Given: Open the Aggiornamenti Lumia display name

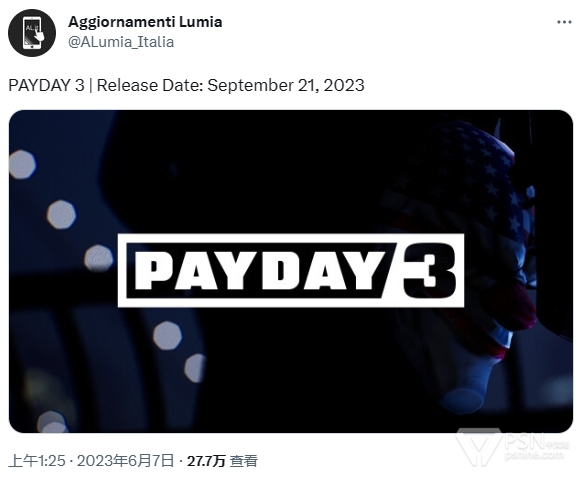Looking at the screenshot, I should pos(145,22).
